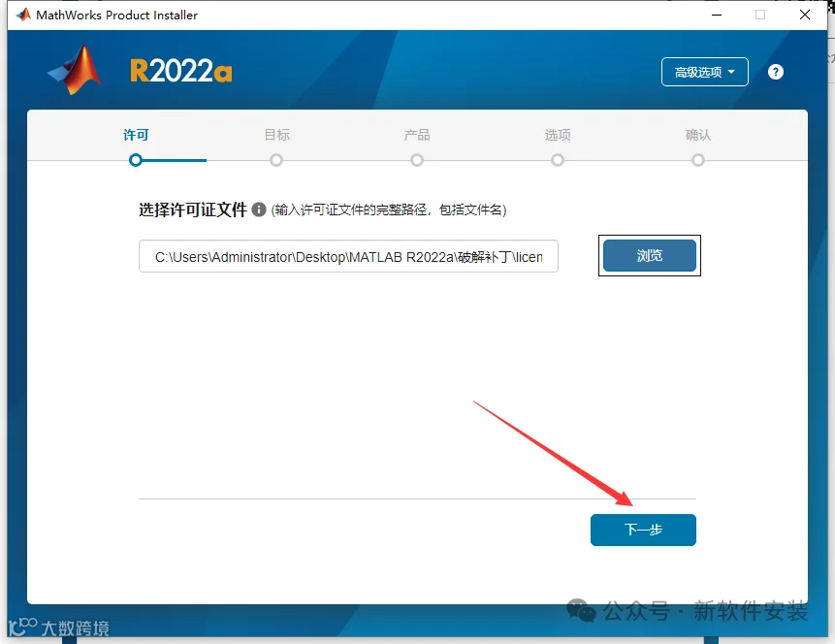Click the 浏览 button to browse for the license file
835x644 pixels.
pos(650,256)
